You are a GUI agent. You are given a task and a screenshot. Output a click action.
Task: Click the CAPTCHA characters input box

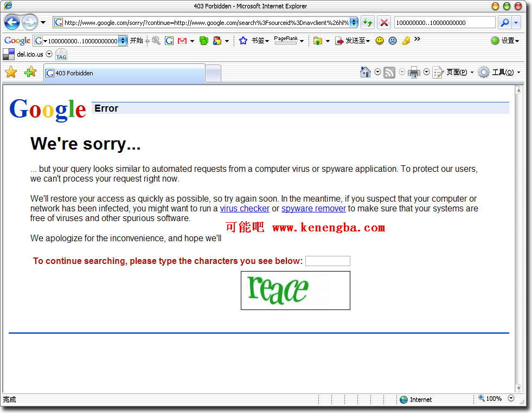tap(328, 261)
